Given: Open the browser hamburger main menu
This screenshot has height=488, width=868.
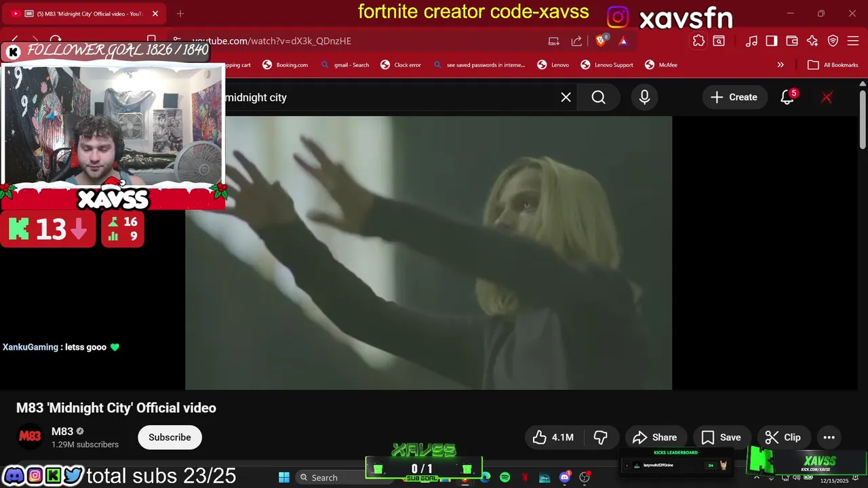Looking at the screenshot, I should pos(853,41).
